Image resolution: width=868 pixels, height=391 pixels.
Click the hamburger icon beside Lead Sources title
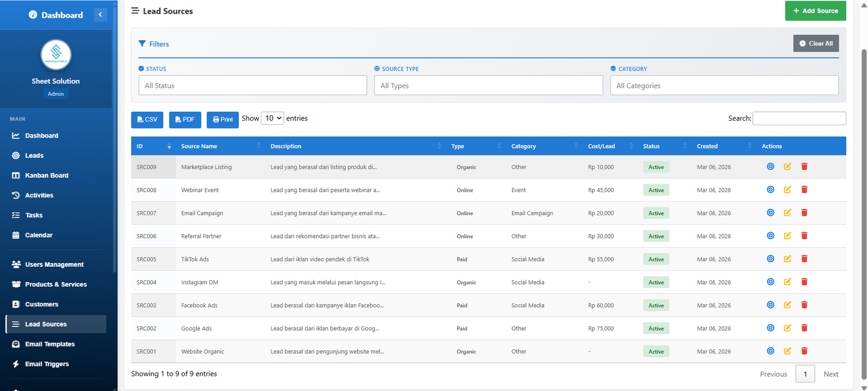pyautogui.click(x=135, y=11)
